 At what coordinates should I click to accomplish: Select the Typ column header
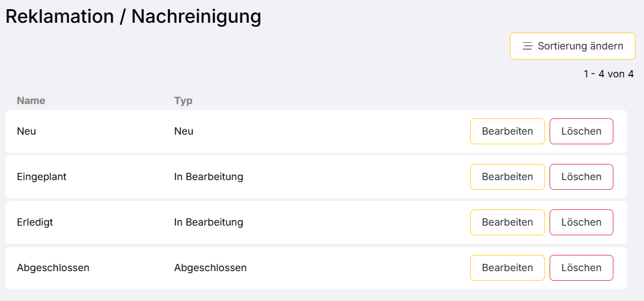(x=183, y=101)
